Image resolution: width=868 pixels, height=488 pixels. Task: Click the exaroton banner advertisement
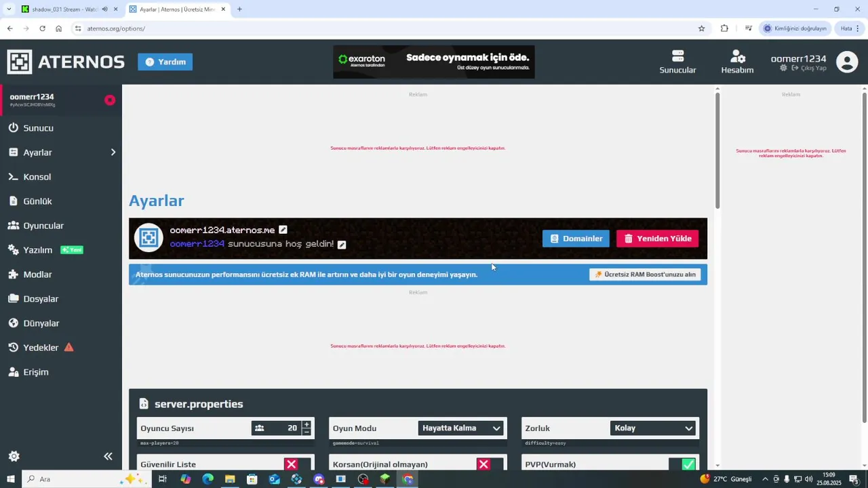click(434, 62)
